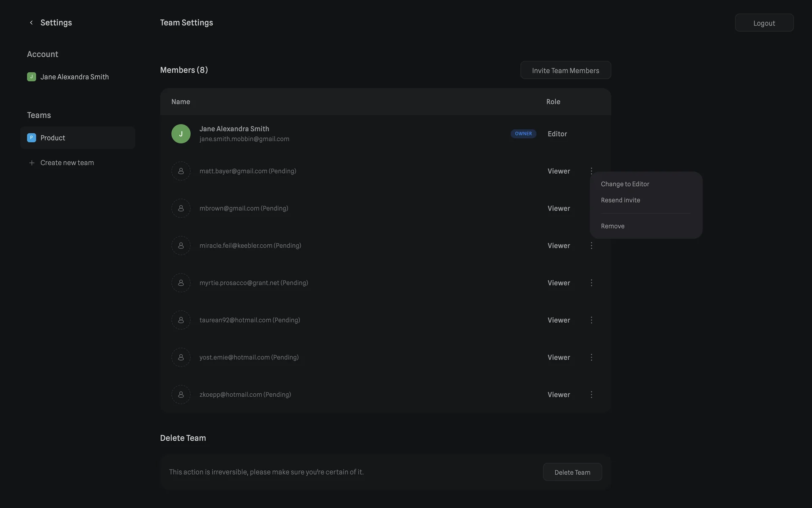Click the blue P Product team icon
This screenshot has width=812, height=508.
(x=31, y=138)
